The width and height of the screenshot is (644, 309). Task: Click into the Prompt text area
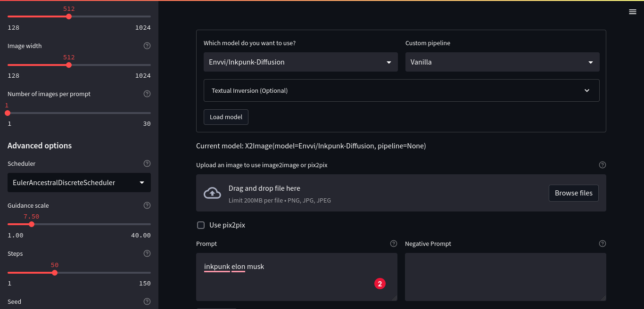(297, 277)
